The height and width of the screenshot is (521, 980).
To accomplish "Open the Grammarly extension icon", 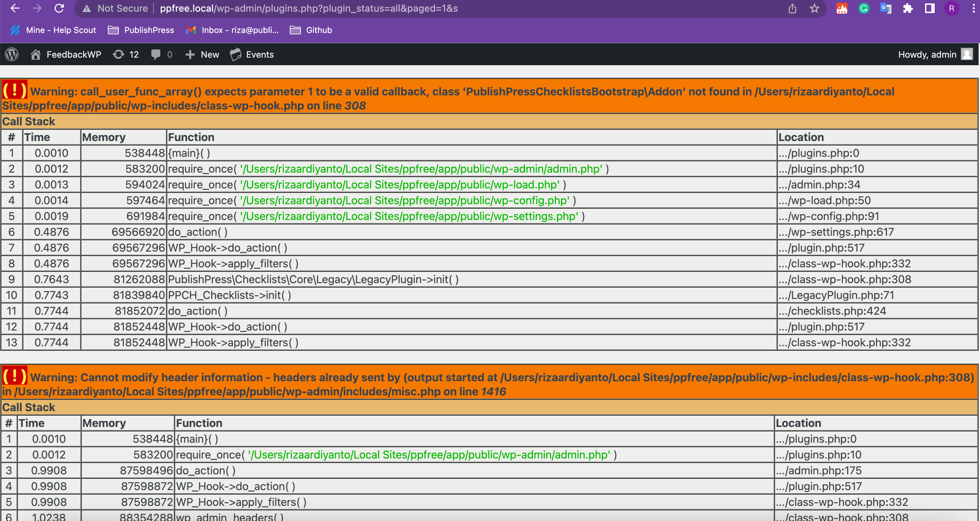I will point(864,8).
